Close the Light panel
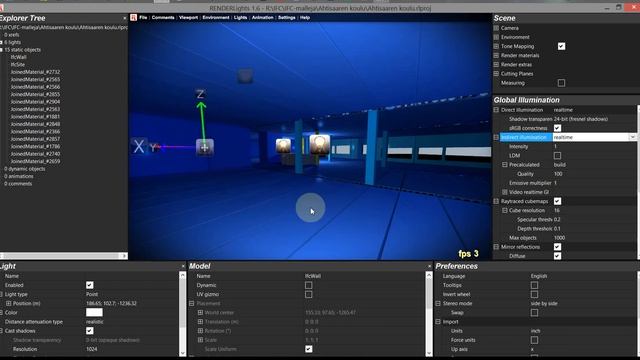The image size is (640, 360). point(183,266)
